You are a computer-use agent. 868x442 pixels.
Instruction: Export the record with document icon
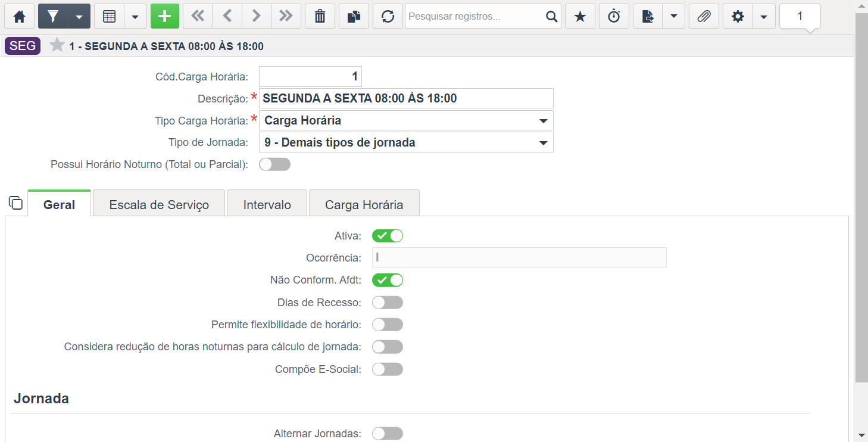click(648, 16)
